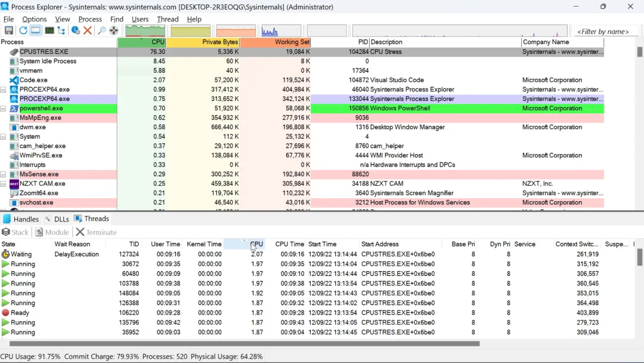This screenshot has width=644, height=363.
Task: Sort by Company Name column header
Action: pyautogui.click(x=562, y=42)
